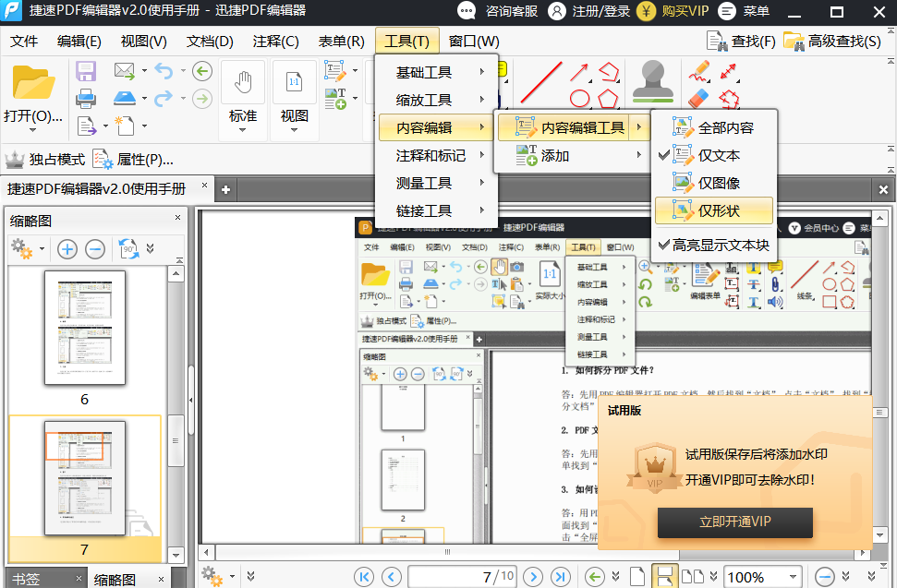Select the Distance measure tool

pyautogui.click(x=728, y=71)
